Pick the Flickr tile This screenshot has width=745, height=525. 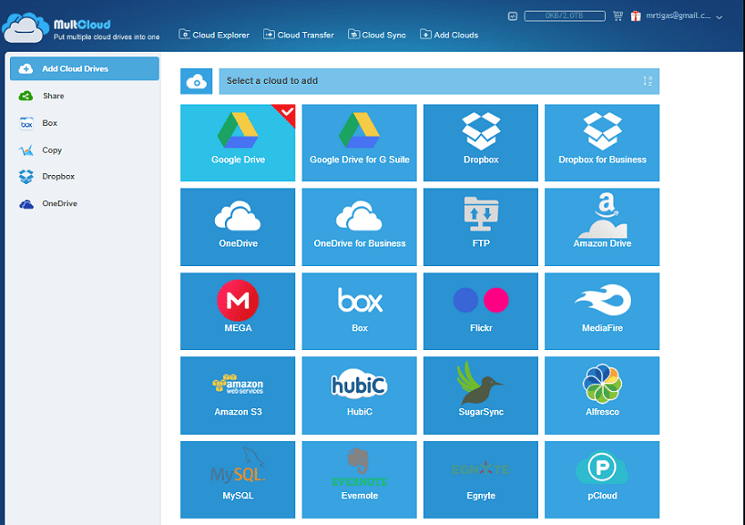click(480, 311)
